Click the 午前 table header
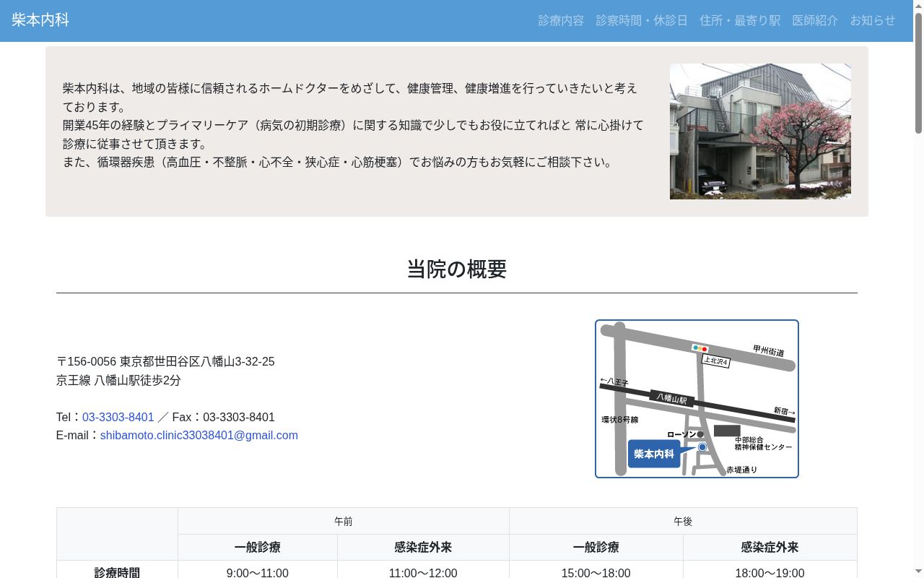 click(344, 521)
